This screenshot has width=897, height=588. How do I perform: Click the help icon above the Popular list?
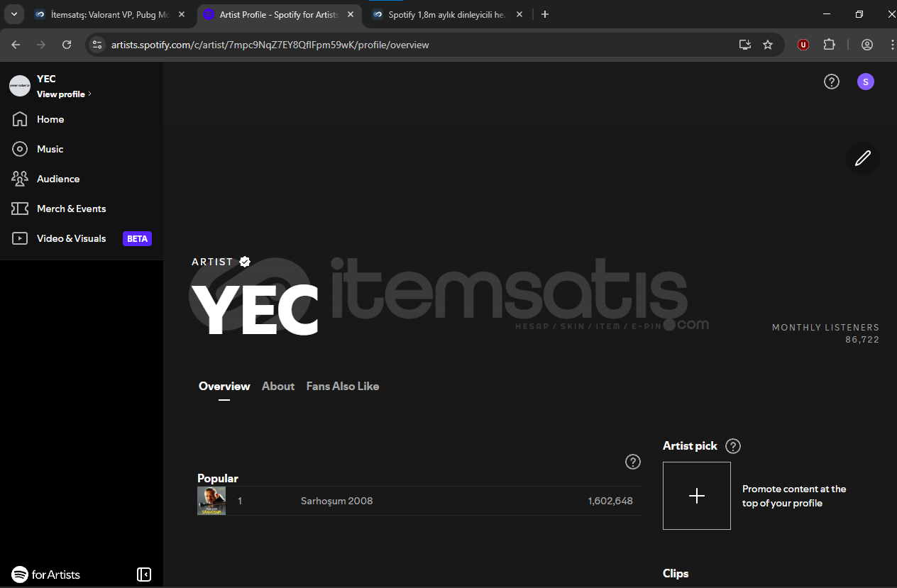coord(632,462)
